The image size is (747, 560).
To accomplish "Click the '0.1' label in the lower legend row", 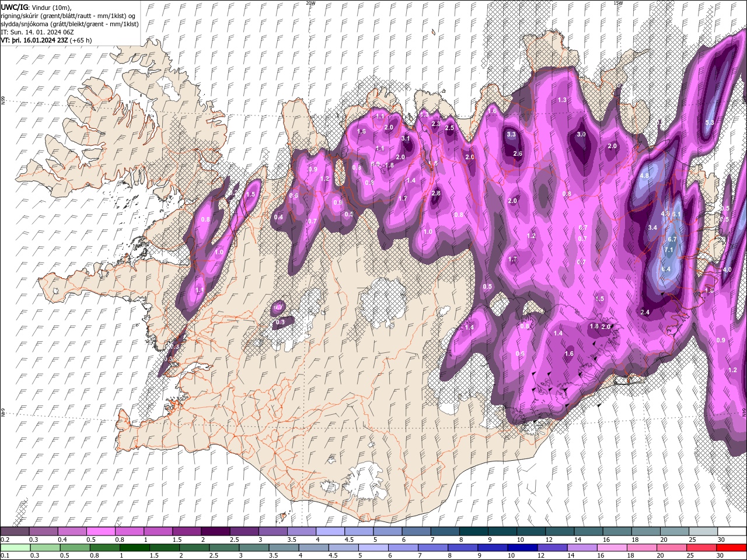I will coord(5,556).
